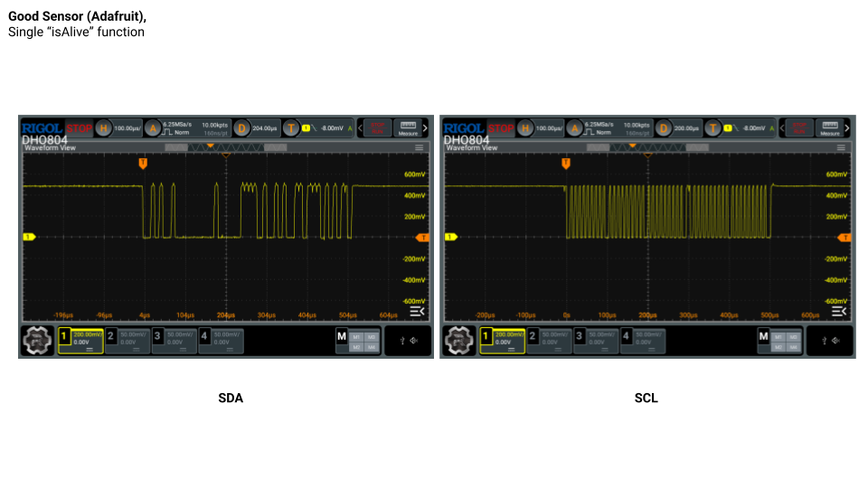Toggle channel 3 on the SCL scope
This screenshot has width=868, height=488.
pos(596,341)
